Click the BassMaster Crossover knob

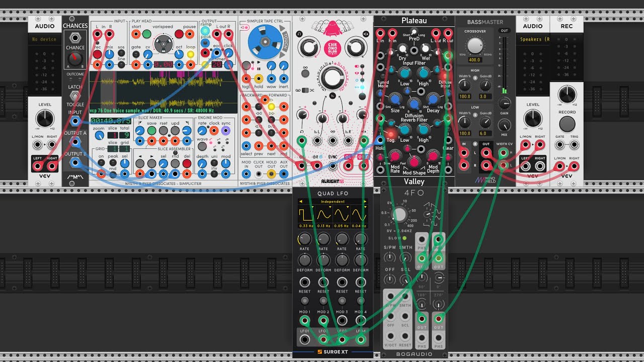474,46
